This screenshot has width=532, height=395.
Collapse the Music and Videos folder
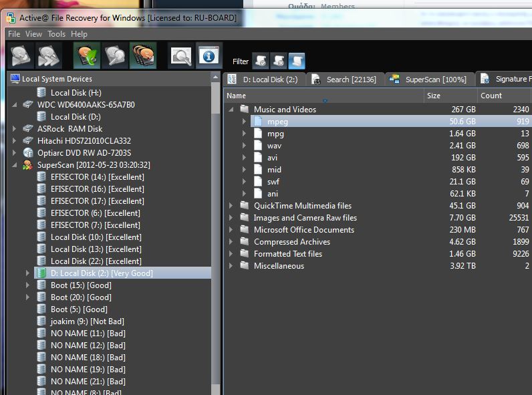click(231, 109)
